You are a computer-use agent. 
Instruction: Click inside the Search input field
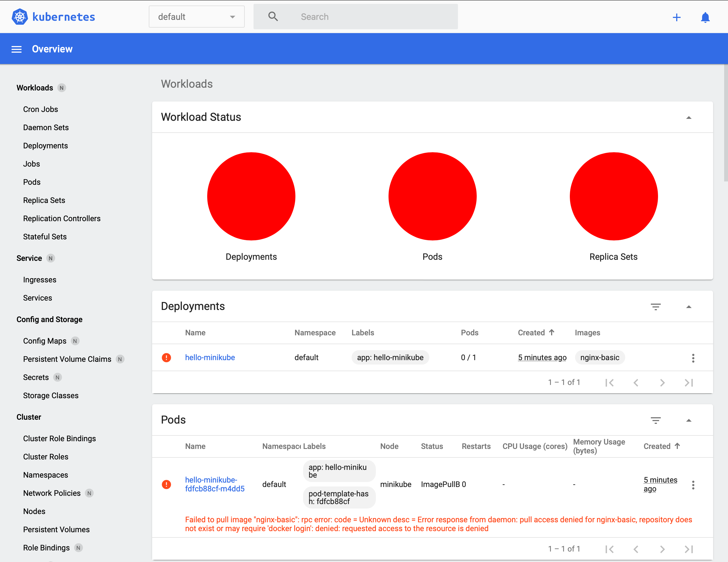click(367, 16)
